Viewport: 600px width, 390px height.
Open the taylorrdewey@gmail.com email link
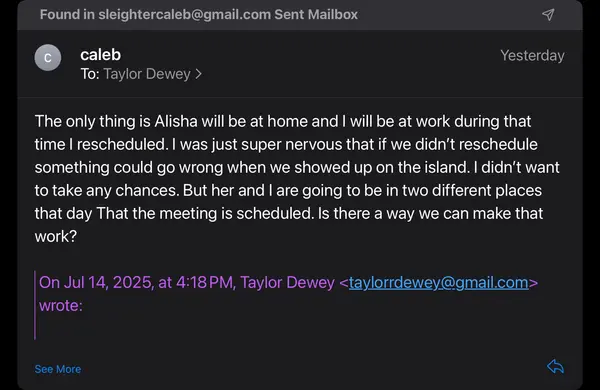439,282
